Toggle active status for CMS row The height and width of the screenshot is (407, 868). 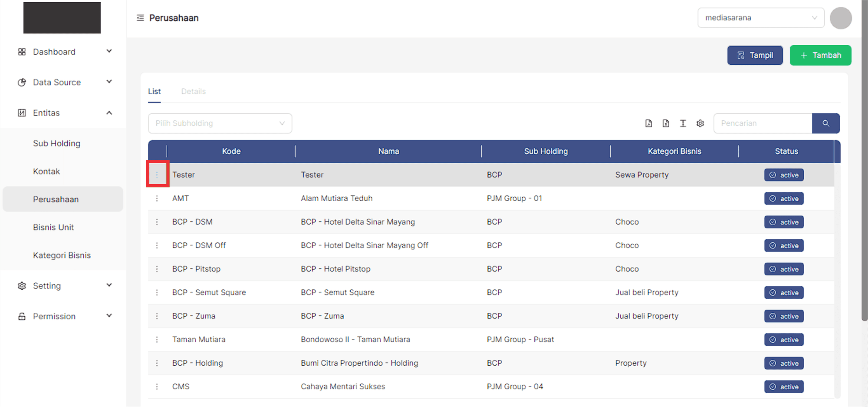(784, 387)
